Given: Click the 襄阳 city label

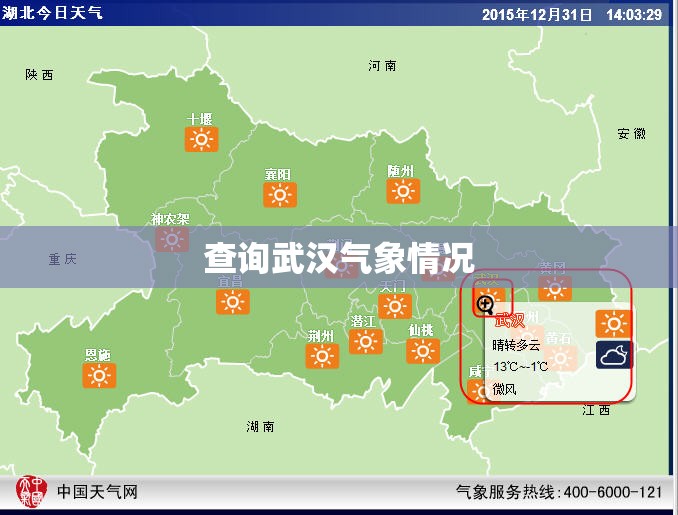Looking at the screenshot, I should click(278, 174).
